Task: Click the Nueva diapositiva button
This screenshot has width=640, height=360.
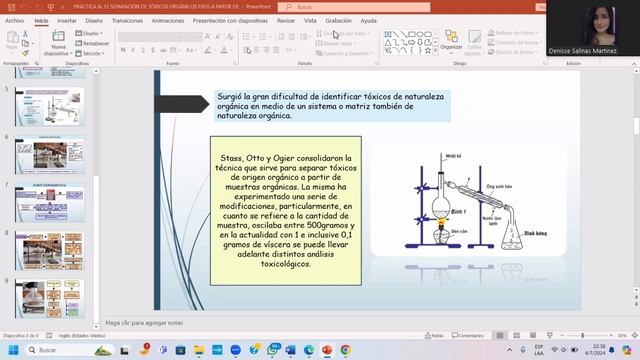Action: [x=58, y=43]
